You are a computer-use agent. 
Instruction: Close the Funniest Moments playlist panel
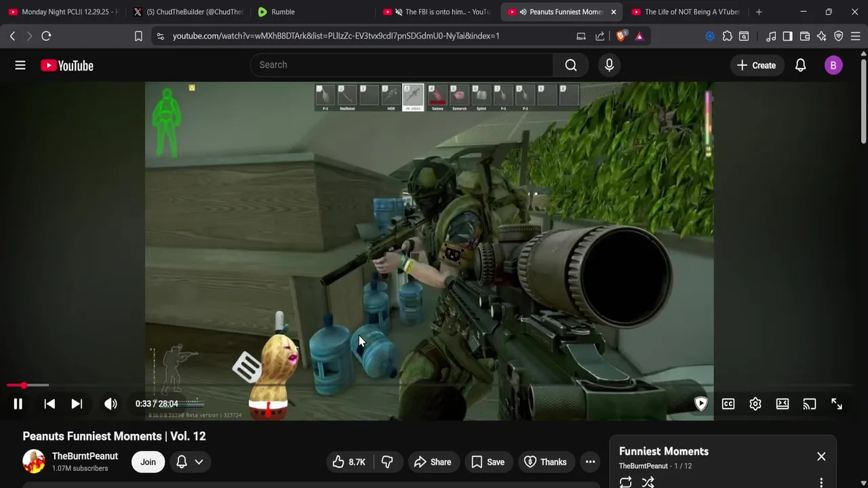pos(821,456)
